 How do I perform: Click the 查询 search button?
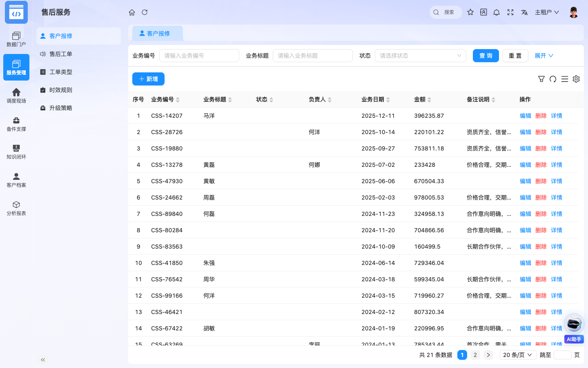point(486,56)
